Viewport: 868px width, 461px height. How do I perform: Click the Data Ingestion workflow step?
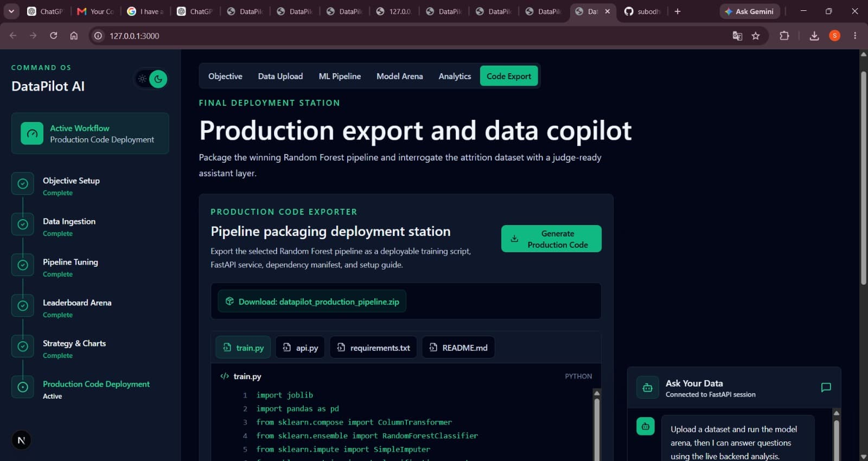(x=90, y=227)
